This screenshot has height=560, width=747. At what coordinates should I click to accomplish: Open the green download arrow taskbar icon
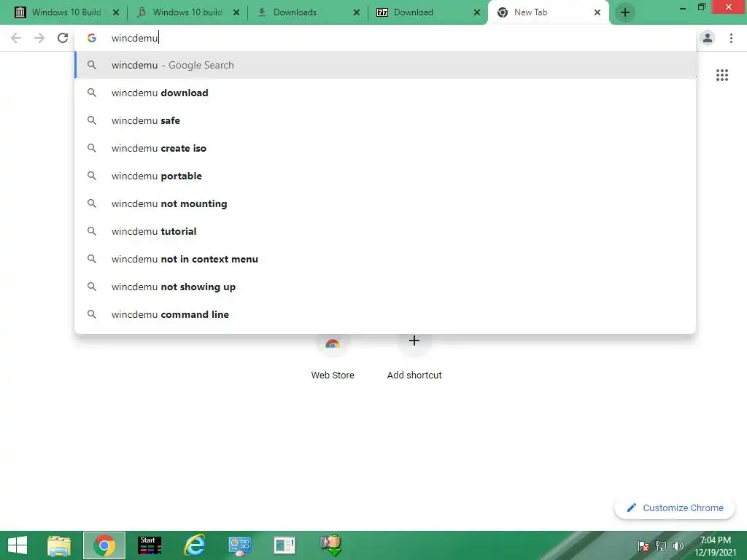(330, 545)
